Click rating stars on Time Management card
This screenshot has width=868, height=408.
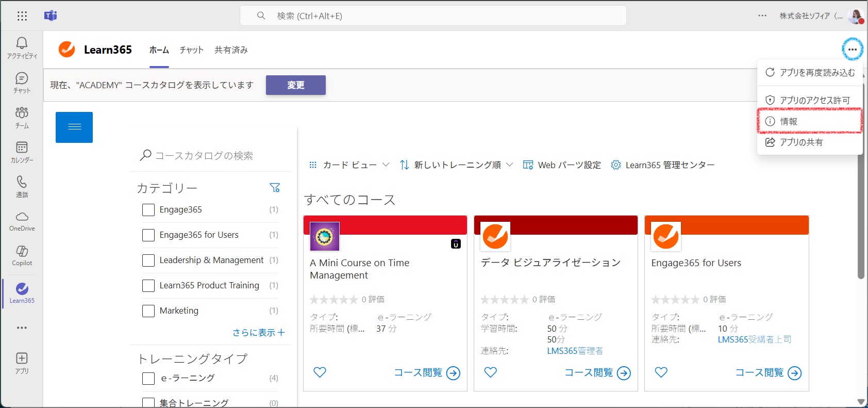[334, 300]
